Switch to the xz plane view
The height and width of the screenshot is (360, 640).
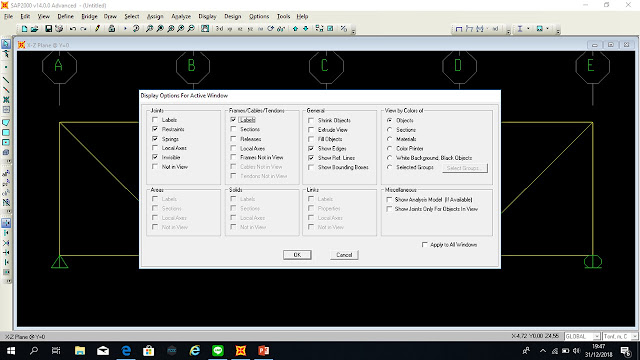pos(240,29)
